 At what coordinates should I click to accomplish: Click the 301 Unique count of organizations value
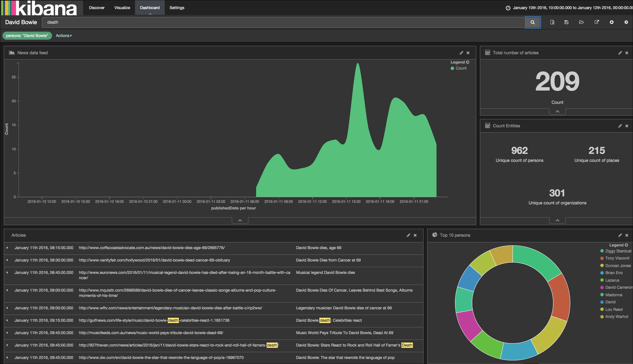[x=557, y=193]
